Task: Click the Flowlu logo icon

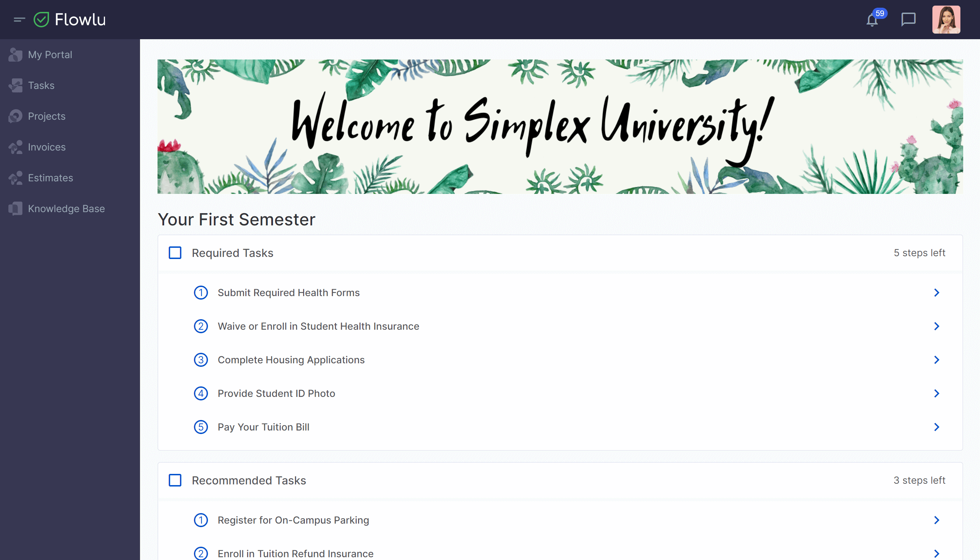Action: [42, 19]
